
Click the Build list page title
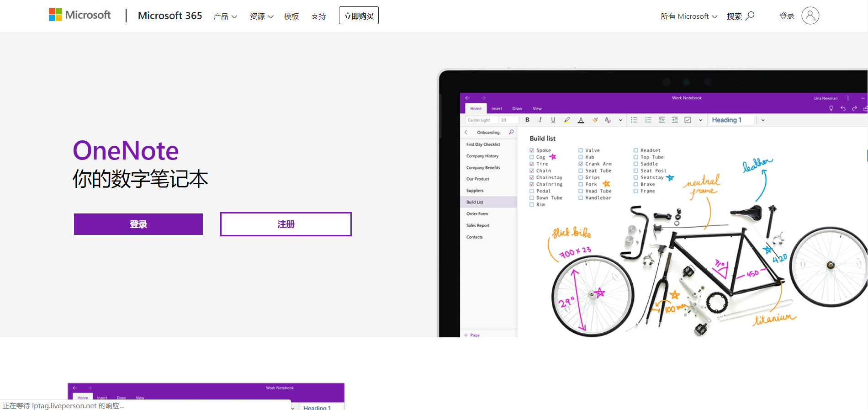(x=543, y=138)
